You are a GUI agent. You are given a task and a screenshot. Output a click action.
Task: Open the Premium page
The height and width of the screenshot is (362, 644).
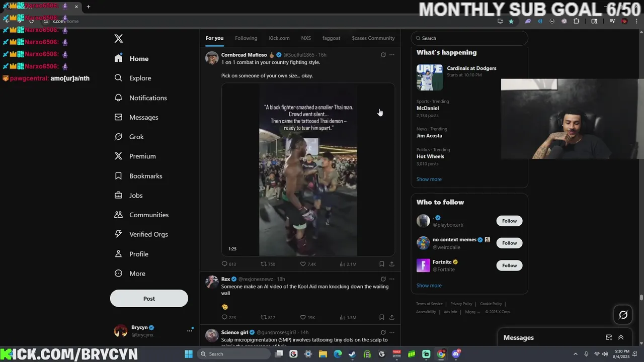[x=135, y=156]
